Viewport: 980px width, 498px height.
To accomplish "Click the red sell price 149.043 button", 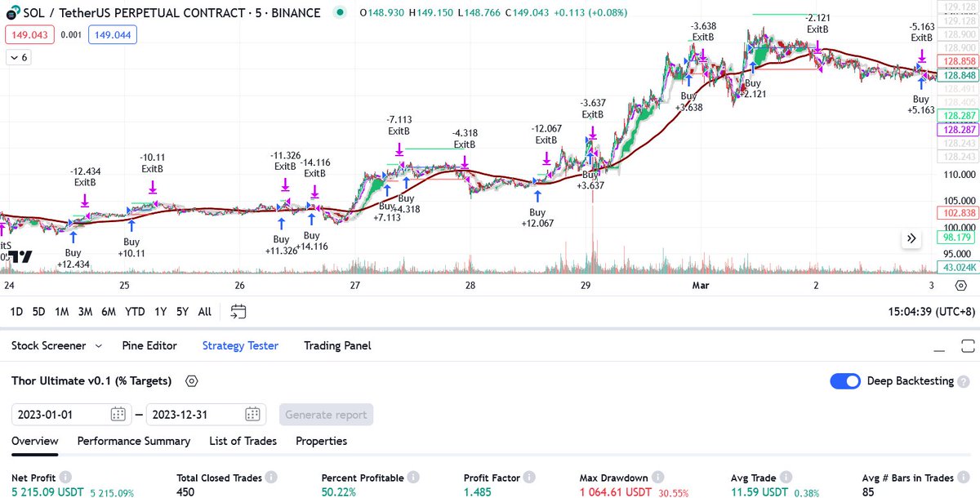I will (29, 34).
